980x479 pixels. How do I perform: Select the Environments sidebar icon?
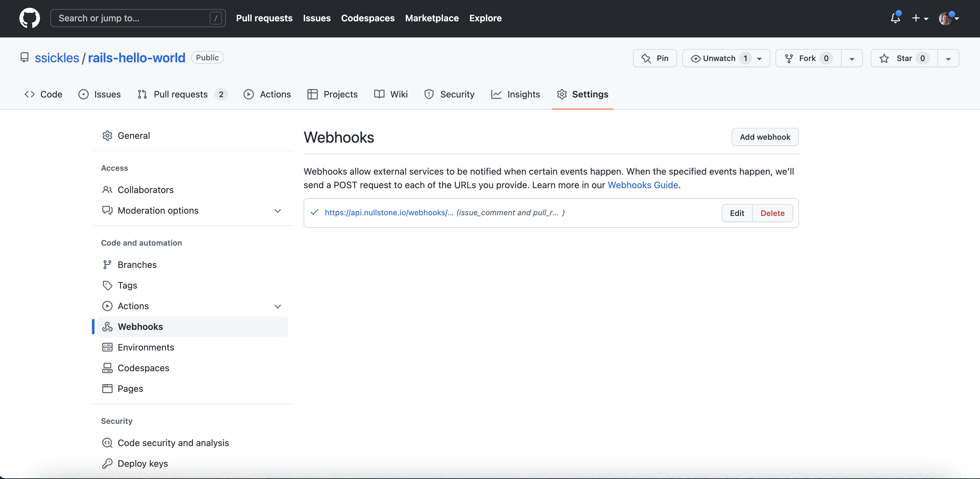pyautogui.click(x=108, y=347)
